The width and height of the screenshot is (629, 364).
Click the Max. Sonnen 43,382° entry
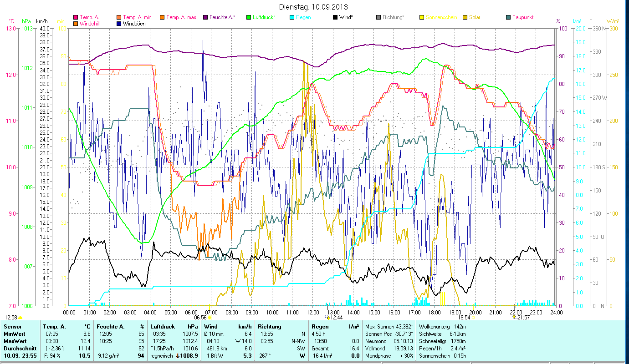coord(389,327)
